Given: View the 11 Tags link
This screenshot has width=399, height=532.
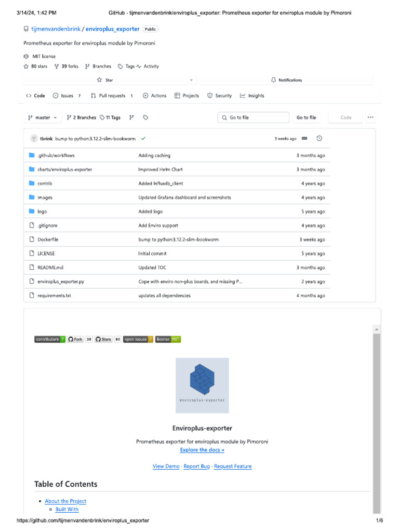Looking at the screenshot, I should pos(110,117).
